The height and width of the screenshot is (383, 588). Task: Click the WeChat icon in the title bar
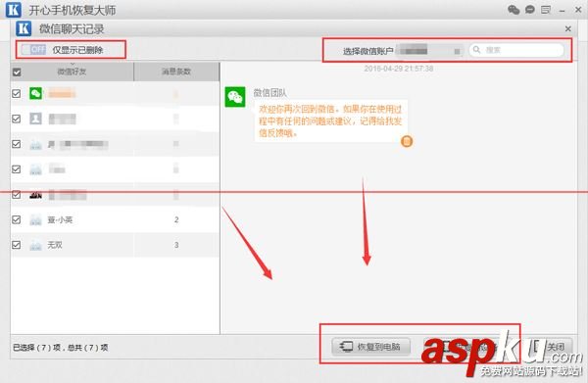coord(514,10)
